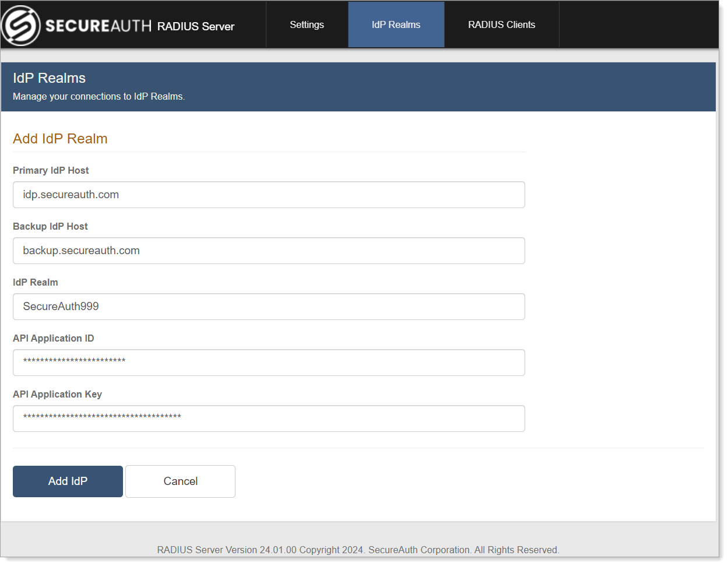The width and height of the screenshot is (728, 566).
Task: Click the Add IdP Realm section heading
Action: (x=60, y=139)
